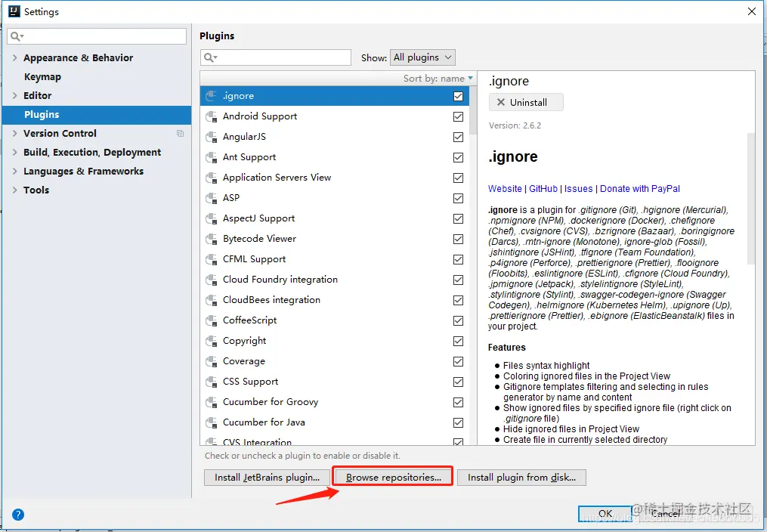
Task: Click the AngularJS plugin icon
Action: tap(212, 138)
